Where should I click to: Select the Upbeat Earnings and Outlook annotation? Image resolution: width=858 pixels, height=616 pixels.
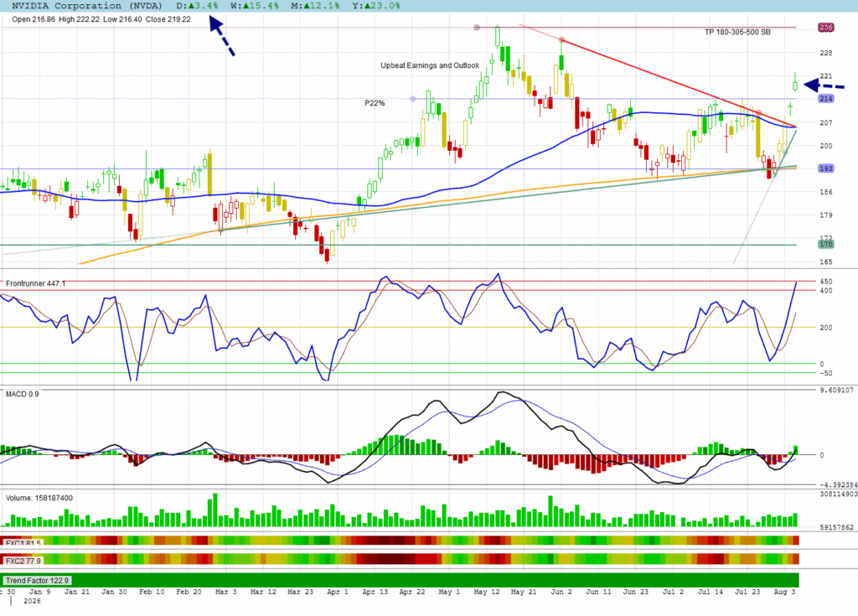430,65
